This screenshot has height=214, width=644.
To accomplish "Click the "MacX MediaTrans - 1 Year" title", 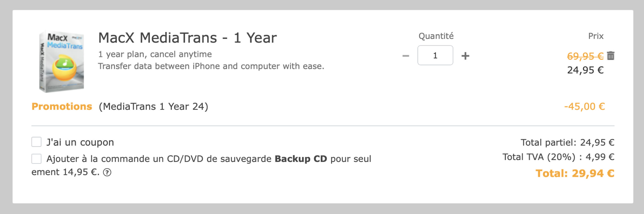I will [188, 38].
